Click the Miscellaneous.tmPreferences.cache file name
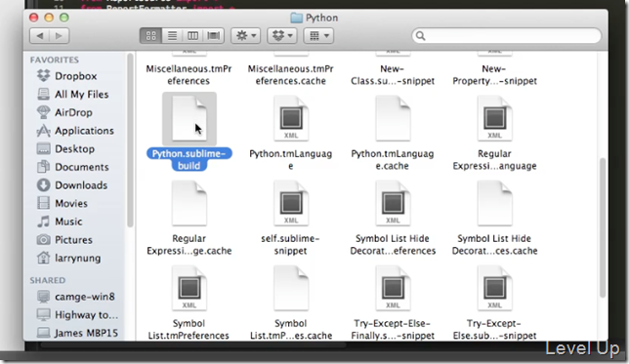The image size is (629, 364). 291,74
